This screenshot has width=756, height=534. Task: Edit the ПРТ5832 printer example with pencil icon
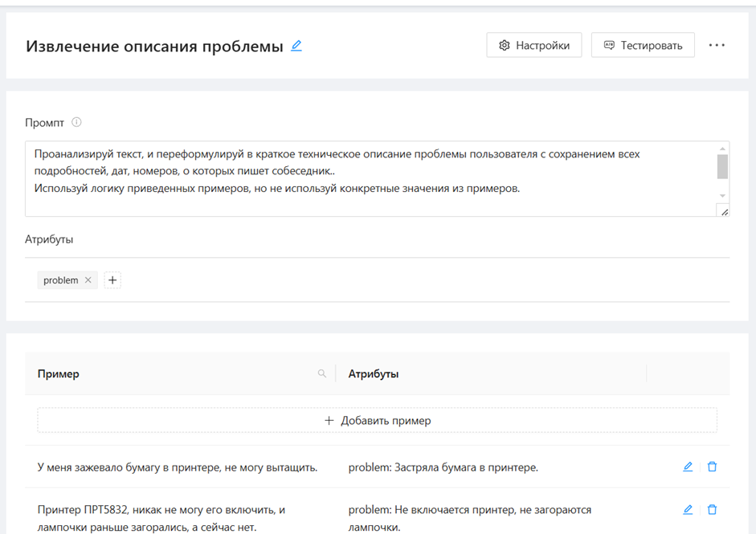click(x=688, y=509)
